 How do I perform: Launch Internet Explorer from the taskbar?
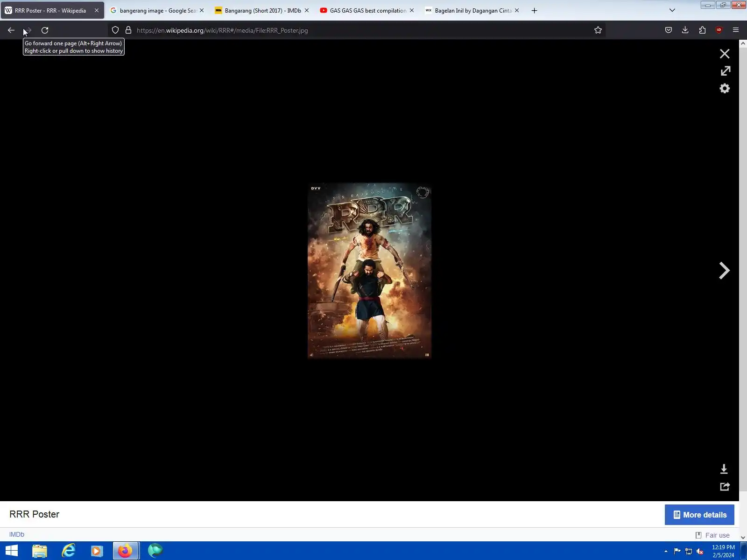(x=69, y=551)
